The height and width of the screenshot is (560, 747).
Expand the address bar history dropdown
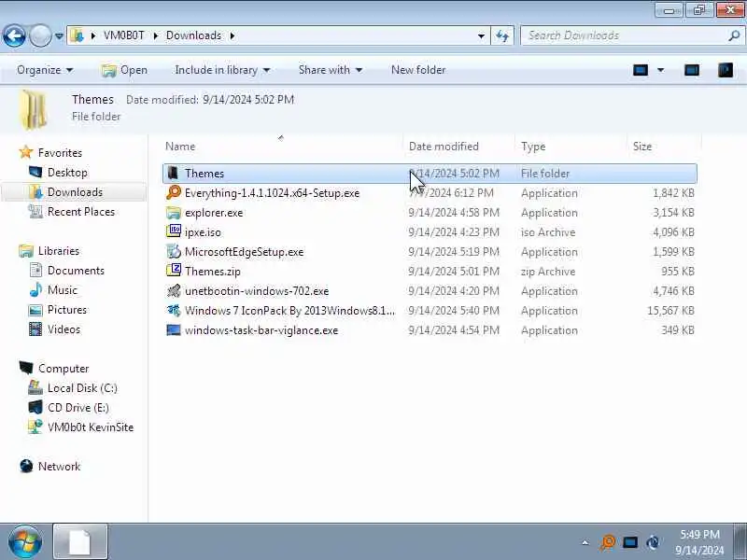click(x=481, y=35)
